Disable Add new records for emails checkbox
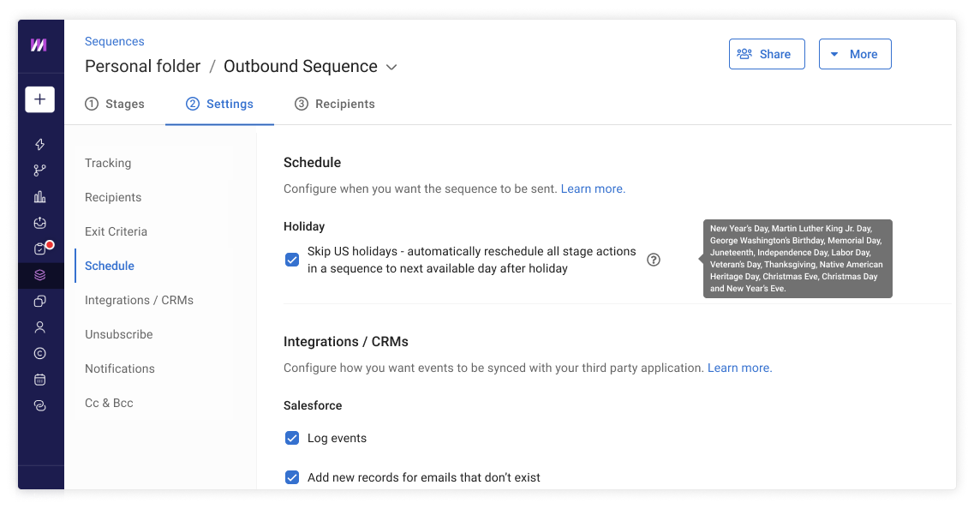This screenshot has height=509, width=980. [x=292, y=477]
